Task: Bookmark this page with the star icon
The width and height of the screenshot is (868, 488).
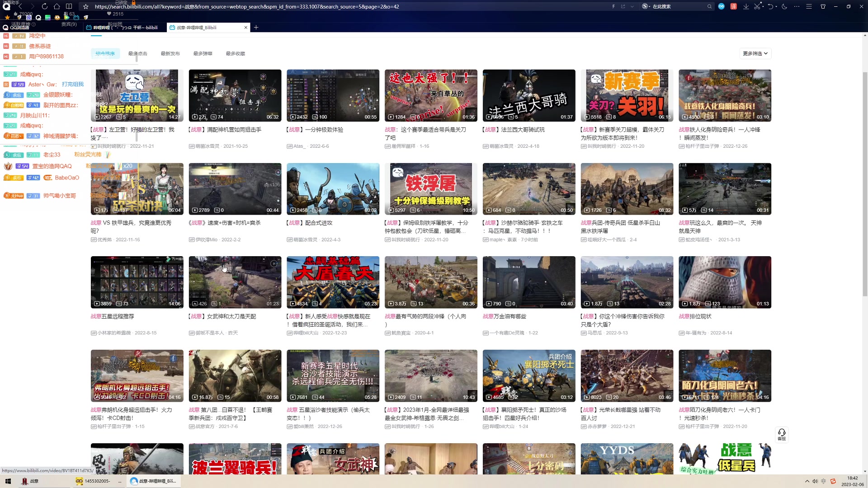Action: click(x=86, y=6)
